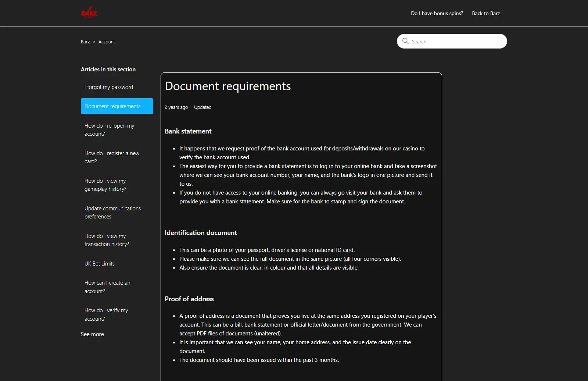Select the Document requirements sidebar item
This screenshot has width=588, height=381.
point(117,106)
